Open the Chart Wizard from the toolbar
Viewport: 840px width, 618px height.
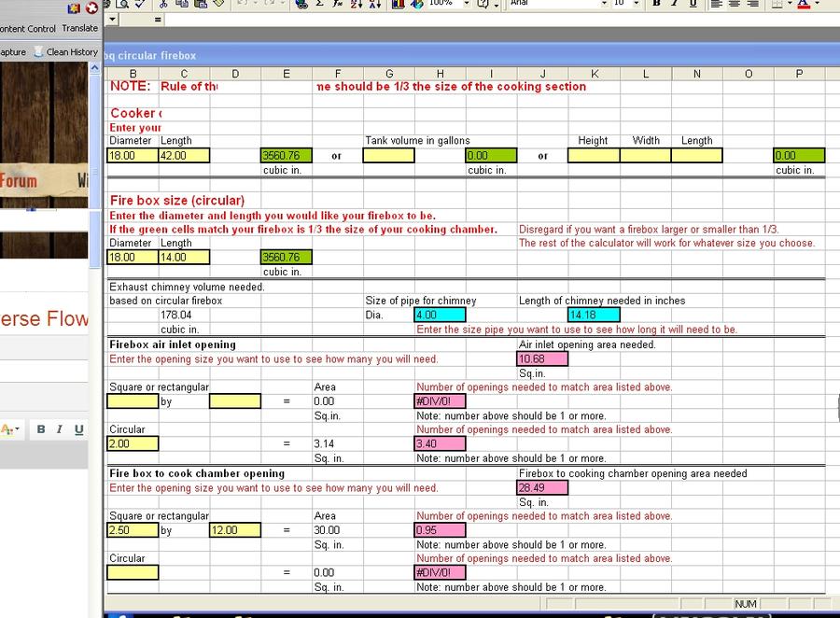click(x=398, y=4)
